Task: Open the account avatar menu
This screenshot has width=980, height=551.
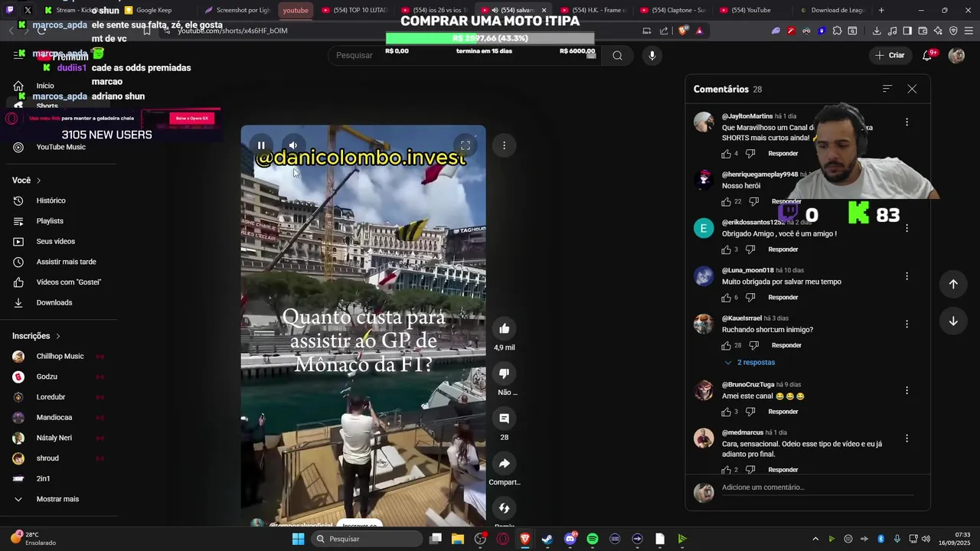Action: pos(956,55)
